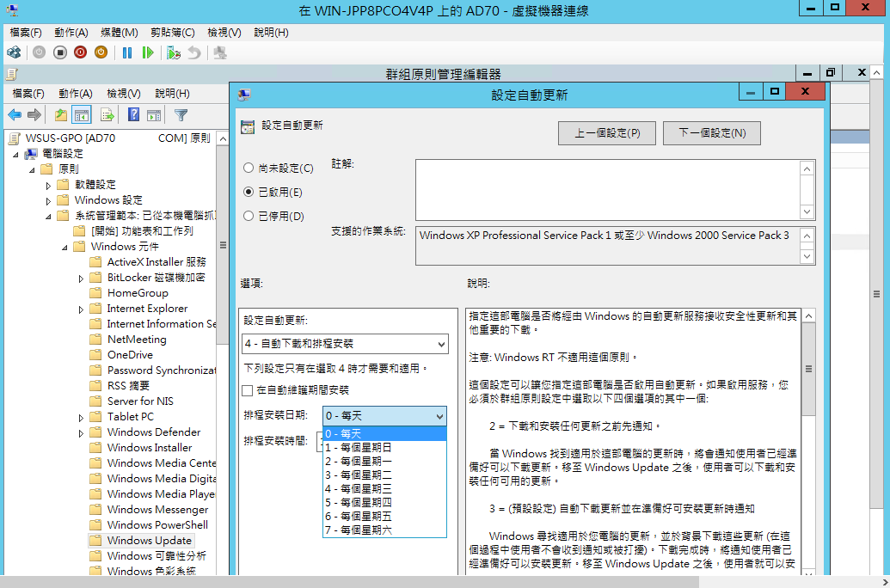Choose 3 - 每個星期二 from the list
Screen dimensions: 890x588
tap(385, 475)
